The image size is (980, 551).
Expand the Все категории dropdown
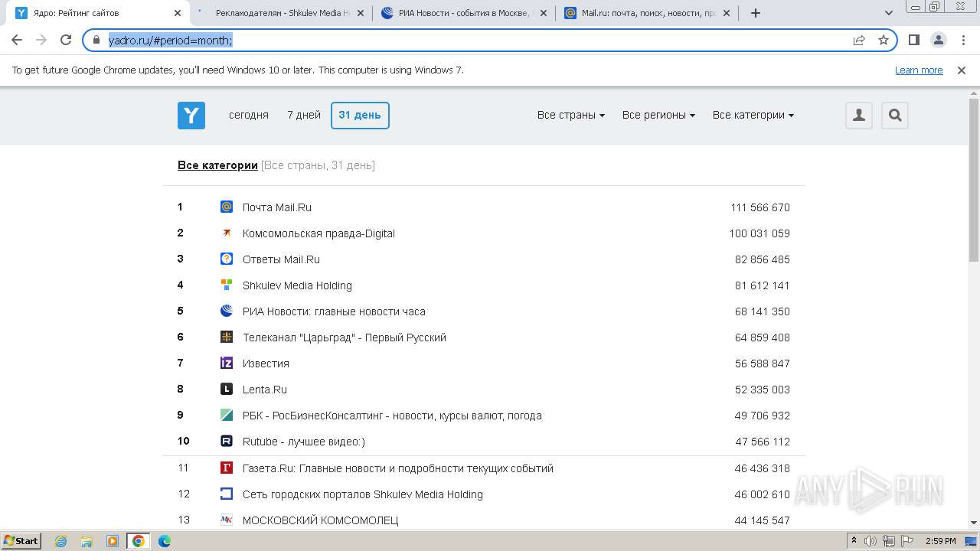(753, 115)
